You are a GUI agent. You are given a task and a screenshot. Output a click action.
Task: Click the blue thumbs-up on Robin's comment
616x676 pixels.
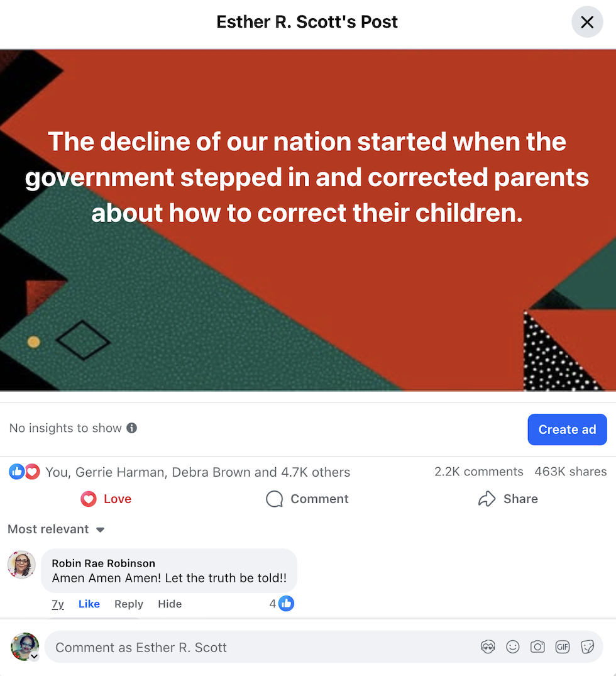(x=286, y=604)
